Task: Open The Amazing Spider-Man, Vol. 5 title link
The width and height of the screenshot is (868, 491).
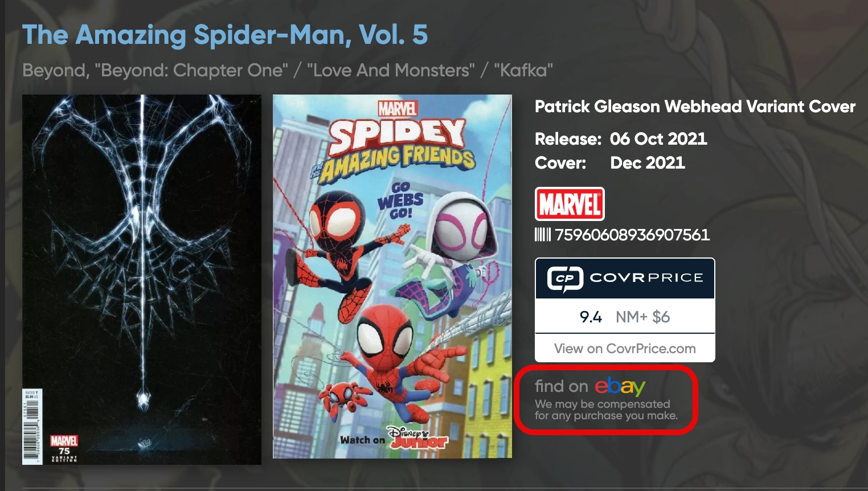Action: pyautogui.click(x=225, y=35)
